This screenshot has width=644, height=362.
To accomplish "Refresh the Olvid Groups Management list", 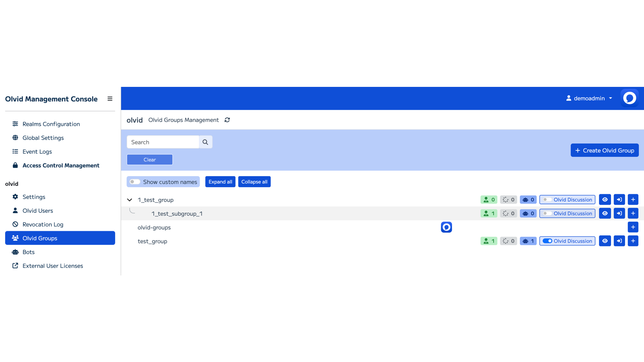I will (x=227, y=120).
